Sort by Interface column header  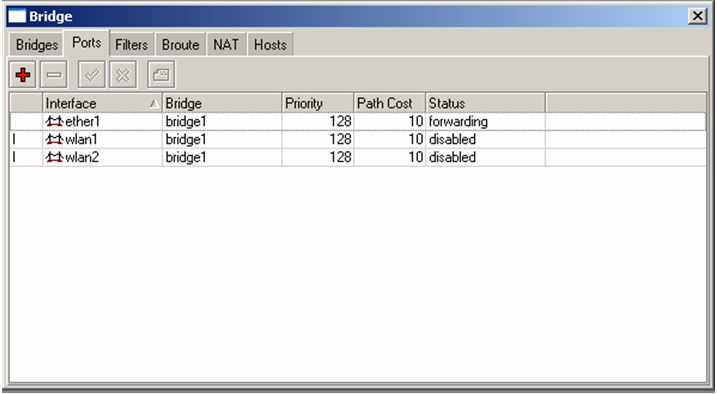click(102, 103)
